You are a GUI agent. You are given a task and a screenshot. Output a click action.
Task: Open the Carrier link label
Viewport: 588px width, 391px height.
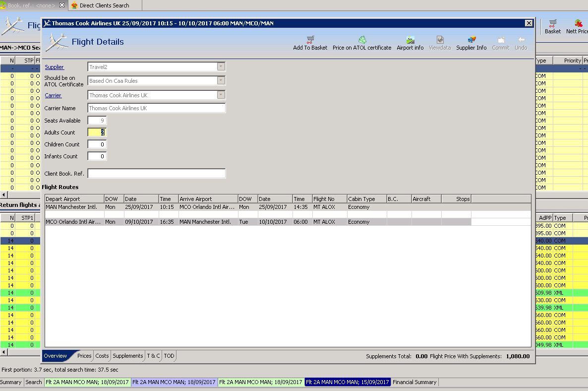pyautogui.click(x=53, y=95)
